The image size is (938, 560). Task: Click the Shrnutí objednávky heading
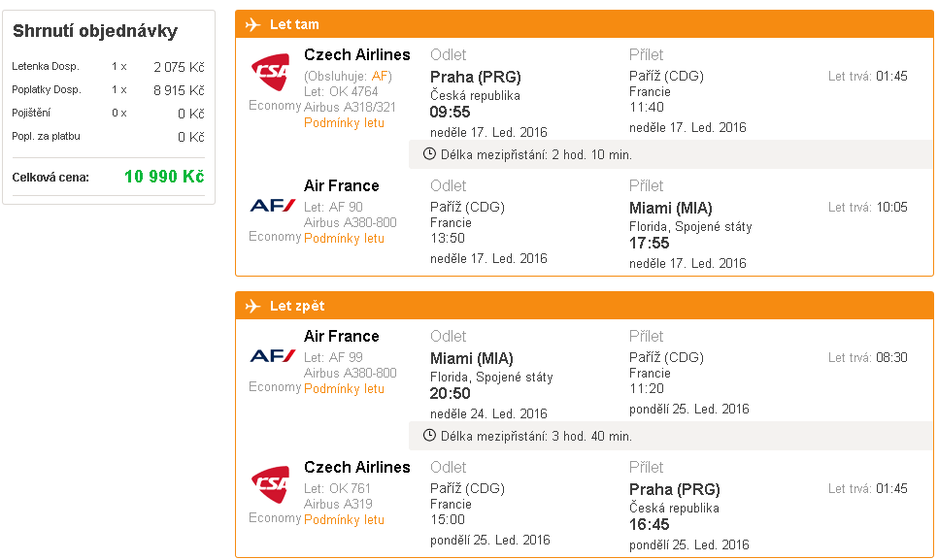[x=95, y=31]
